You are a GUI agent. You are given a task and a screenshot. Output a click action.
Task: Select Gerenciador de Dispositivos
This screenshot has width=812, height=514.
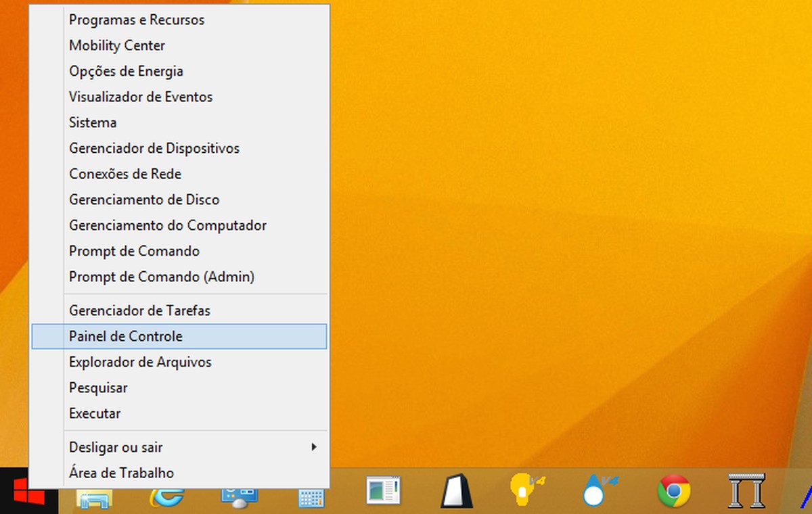[154, 148]
